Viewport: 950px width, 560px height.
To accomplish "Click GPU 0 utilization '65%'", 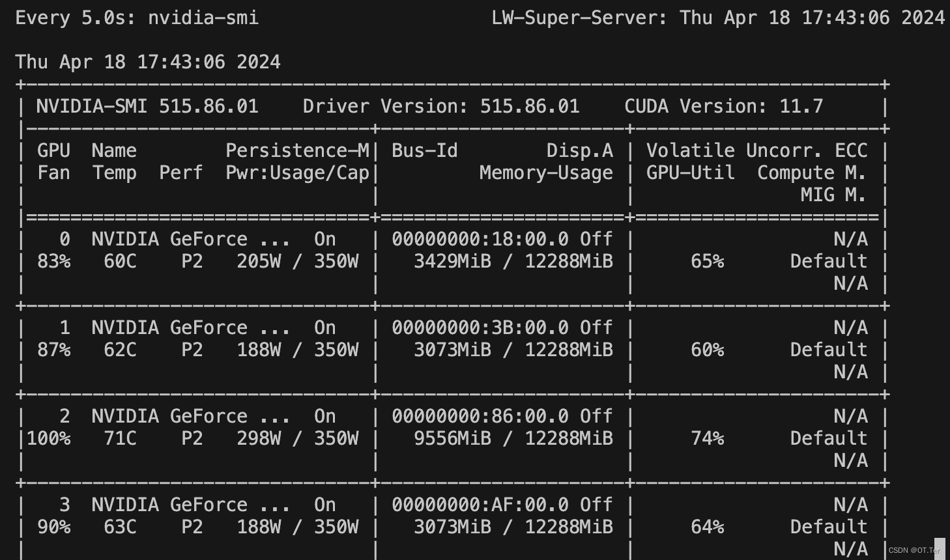I will click(x=708, y=261).
